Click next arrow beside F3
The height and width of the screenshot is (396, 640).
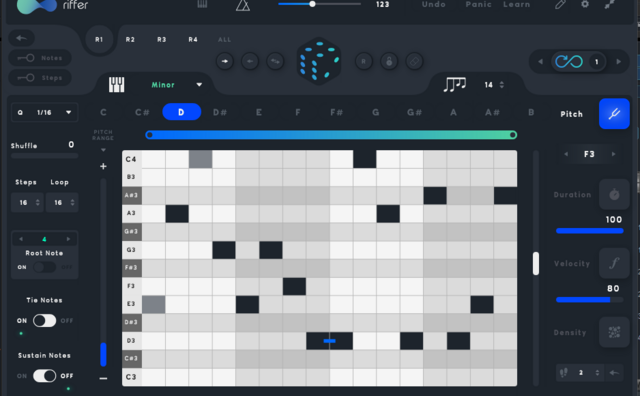(x=613, y=154)
